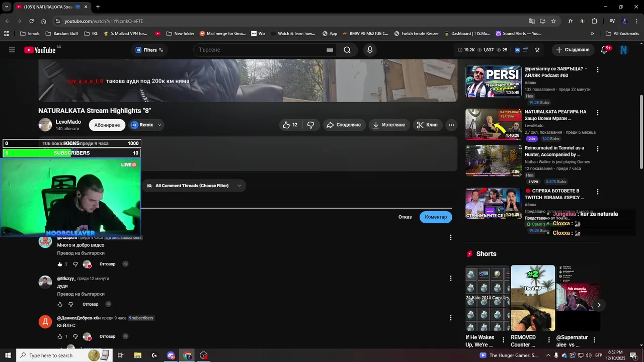
Task: Open Google apps grid in bookmarks bar
Action: pos(7,34)
